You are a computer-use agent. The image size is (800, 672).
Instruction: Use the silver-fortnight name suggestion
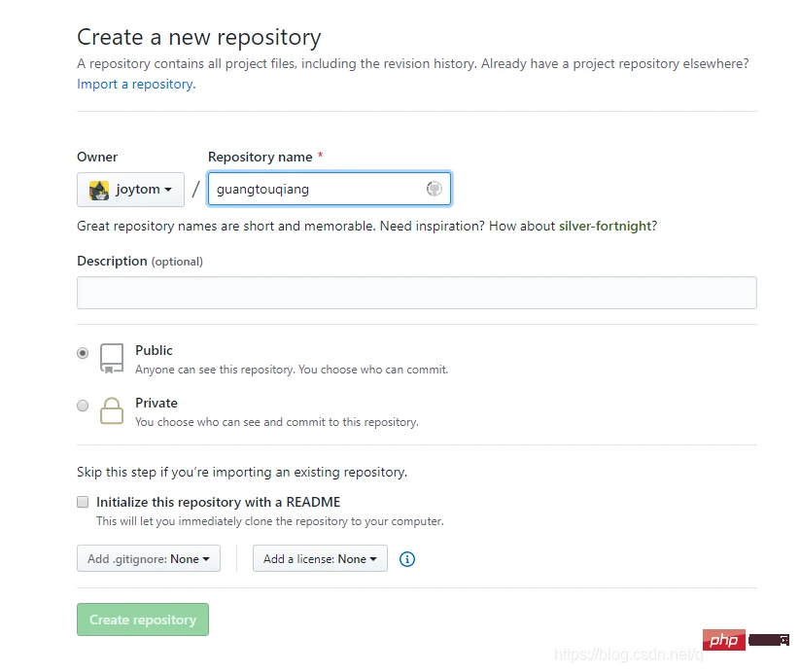(604, 226)
